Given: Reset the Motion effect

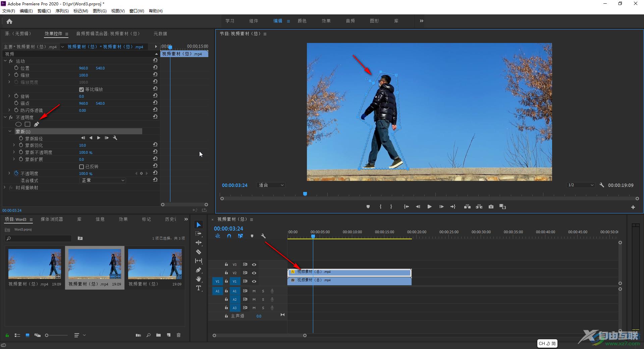Looking at the screenshot, I should tap(155, 60).
